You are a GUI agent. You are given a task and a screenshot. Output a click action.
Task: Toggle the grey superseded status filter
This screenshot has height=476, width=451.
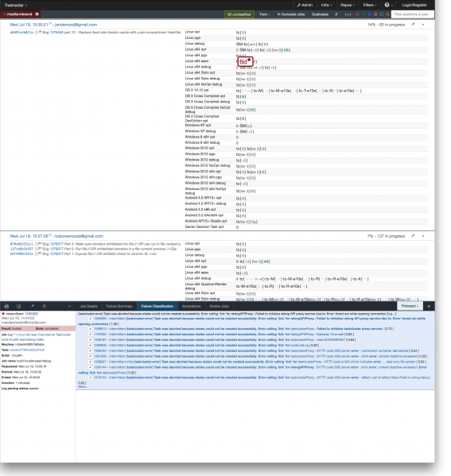(x=387, y=14)
